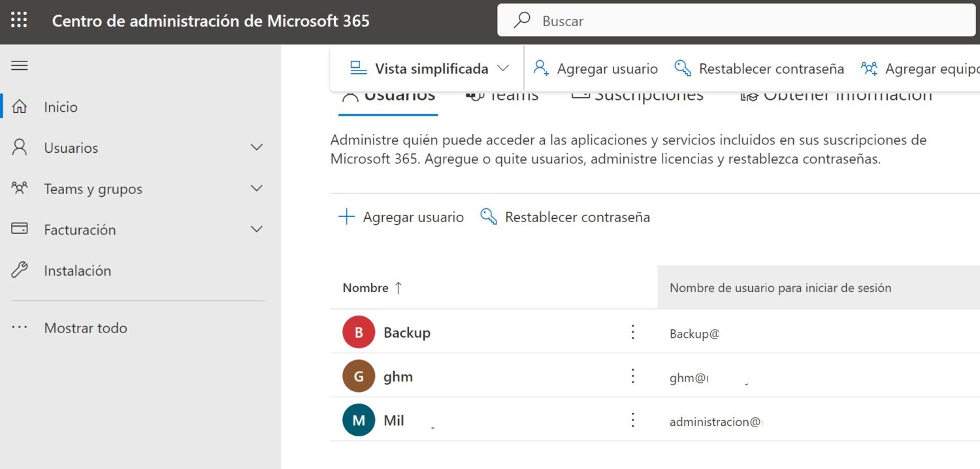Click Restablecer contraseña in top toolbar
This screenshot has width=980, height=469.
click(x=759, y=69)
